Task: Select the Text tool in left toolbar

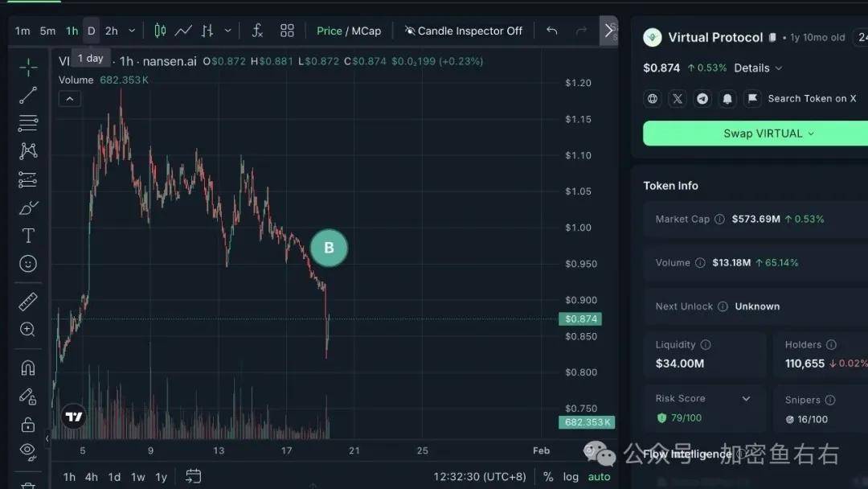Action: pyautogui.click(x=28, y=236)
